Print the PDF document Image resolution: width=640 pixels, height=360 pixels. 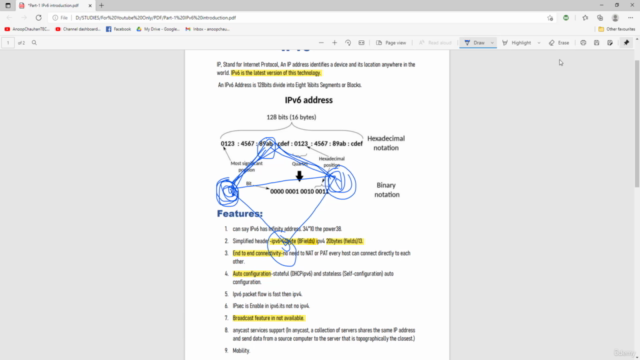click(x=583, y=43)
